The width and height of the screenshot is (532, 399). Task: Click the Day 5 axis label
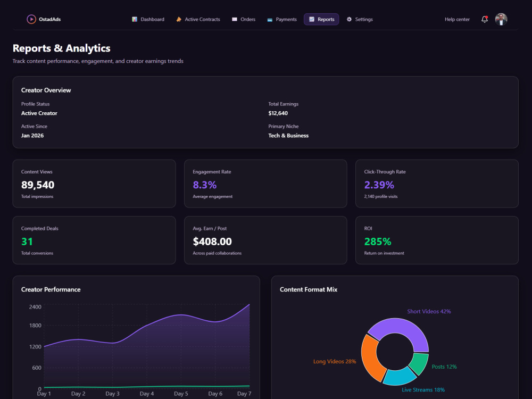pyautogui.click(x=181, y=394)
